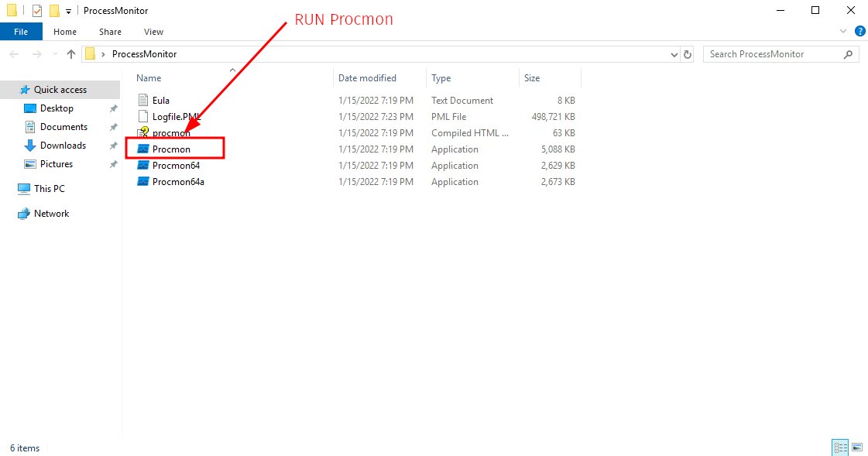Open the File menu
868x456 pixels.
click(21, 32)
